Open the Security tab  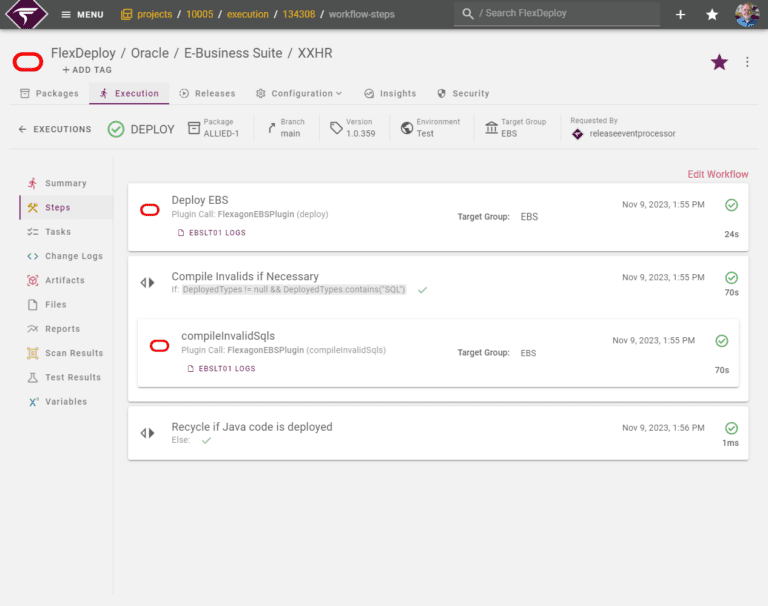point(463,94)
